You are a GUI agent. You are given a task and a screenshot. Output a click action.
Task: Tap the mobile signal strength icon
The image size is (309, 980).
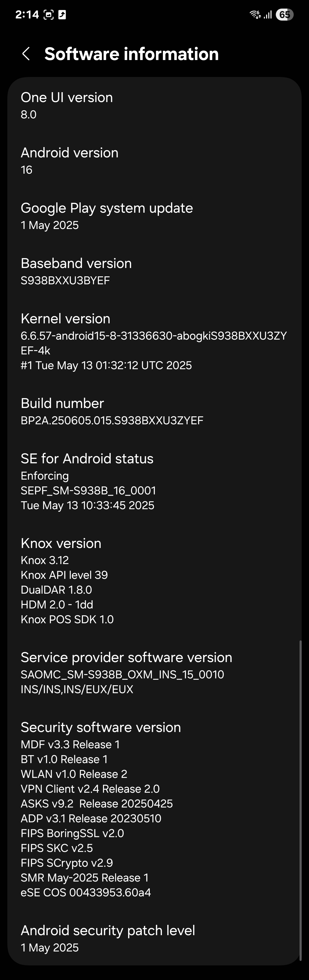click(x=268, y=15)
